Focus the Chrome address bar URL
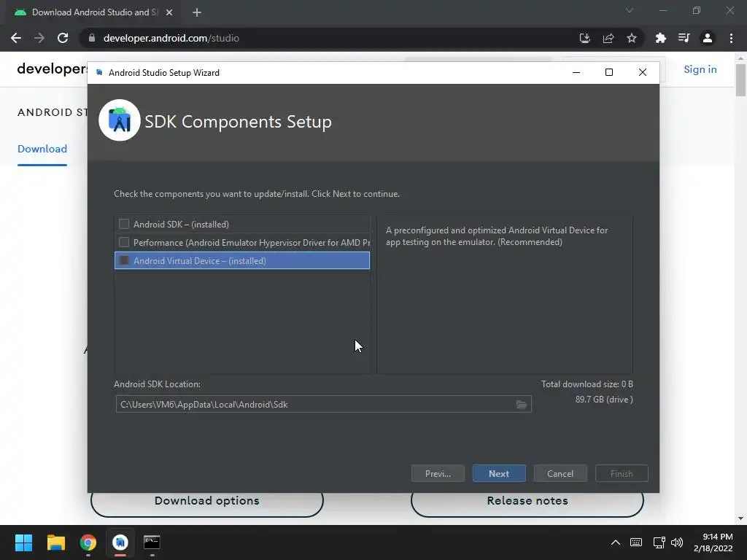Viewport: 747px width, 560px height. [171, 38]
